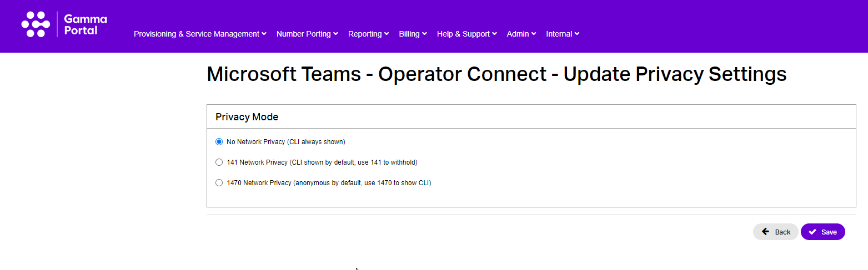The height and width of the screenshot is (270, 868).
Task: Open the Number Porting dropdown menu
Action: pyautogui.click(x=307, y=34)
